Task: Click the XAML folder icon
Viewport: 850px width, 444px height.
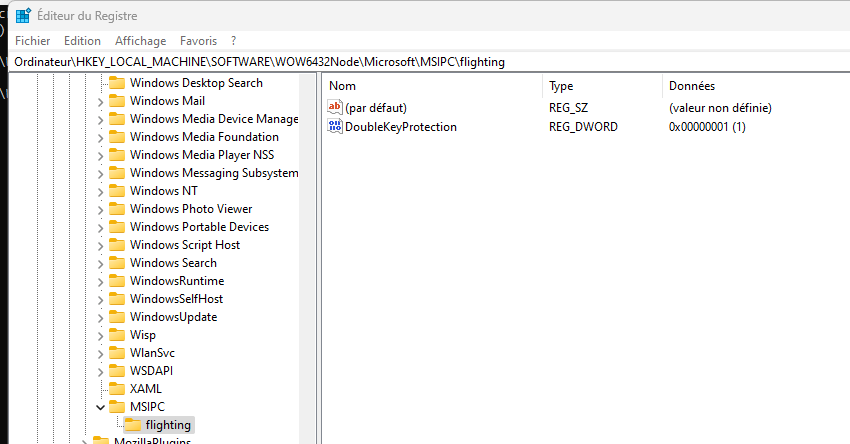Action: [117, 389]
